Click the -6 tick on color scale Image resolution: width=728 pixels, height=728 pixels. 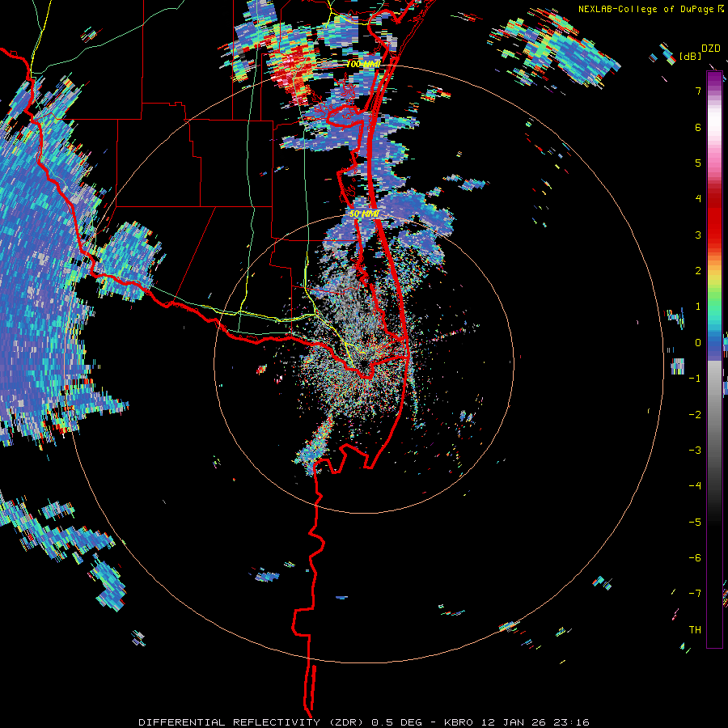tap(695, 558)
